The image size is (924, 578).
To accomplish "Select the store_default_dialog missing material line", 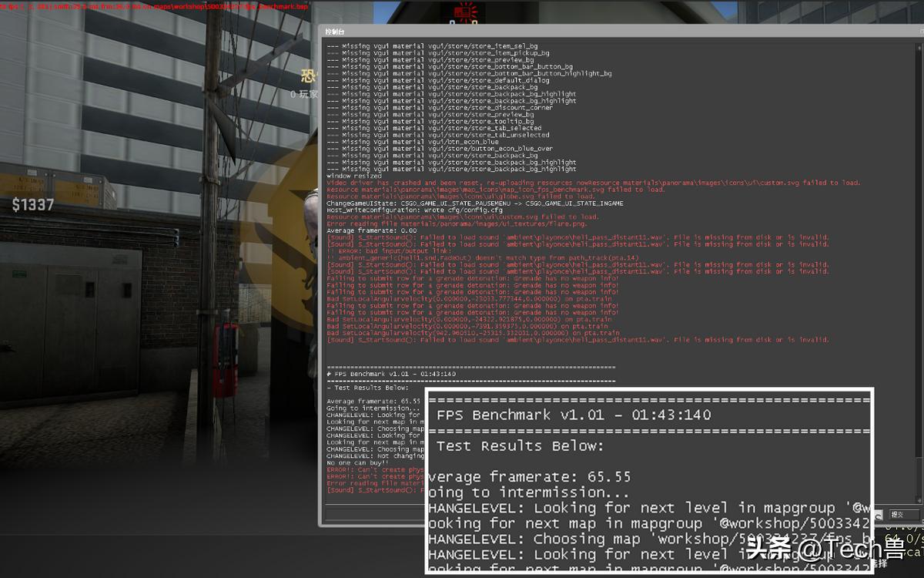I will [x=437, y=80].
